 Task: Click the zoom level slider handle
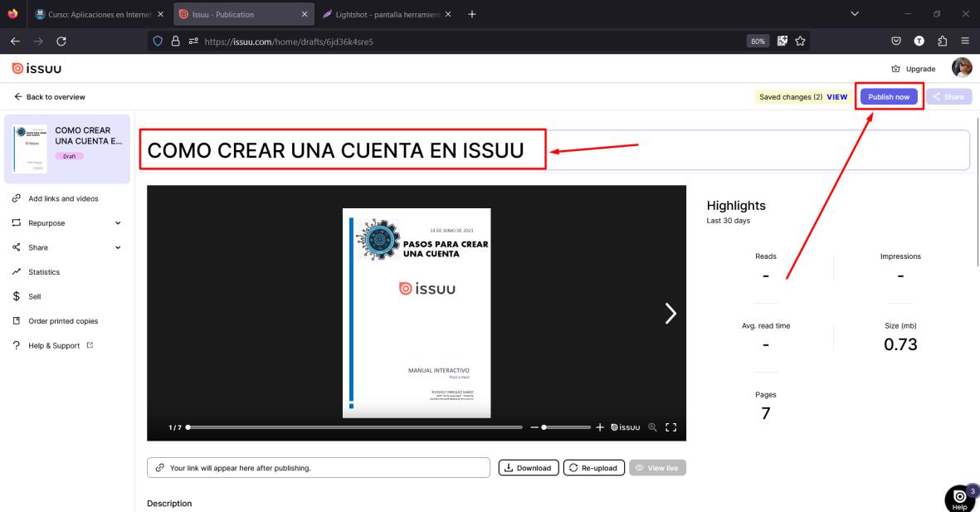[544, 427]
